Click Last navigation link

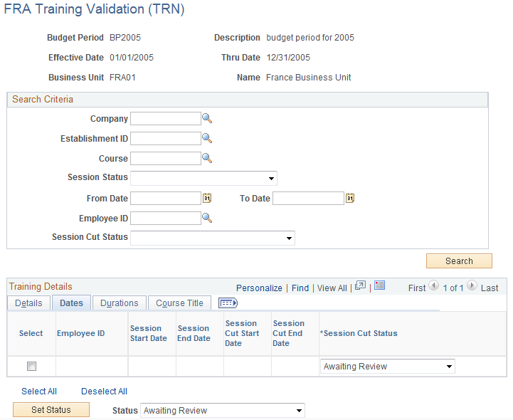[x=490, y=288]
